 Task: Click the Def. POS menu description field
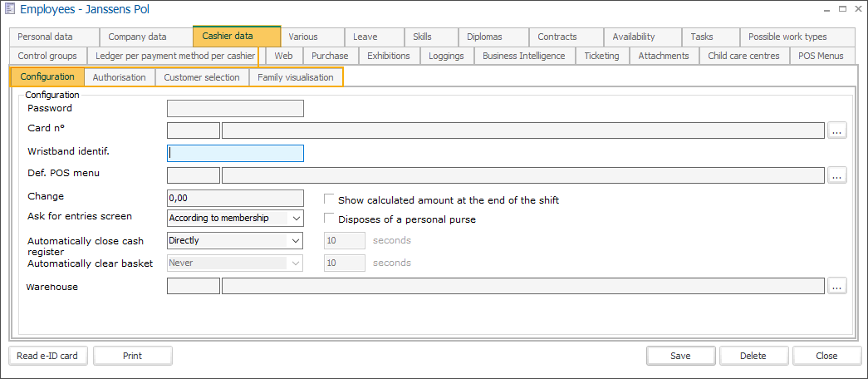523,175
